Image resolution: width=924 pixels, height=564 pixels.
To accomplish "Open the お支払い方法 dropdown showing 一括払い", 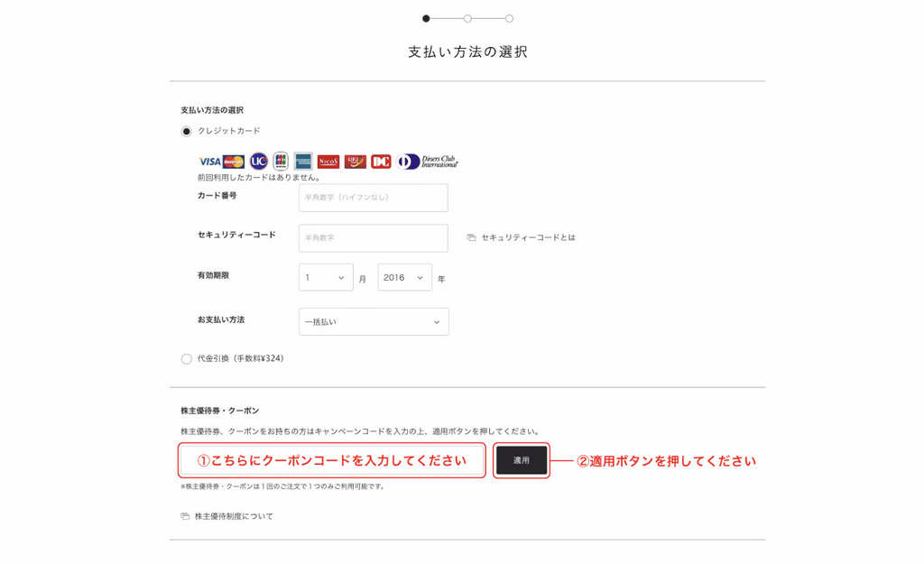I will [374, 322].
